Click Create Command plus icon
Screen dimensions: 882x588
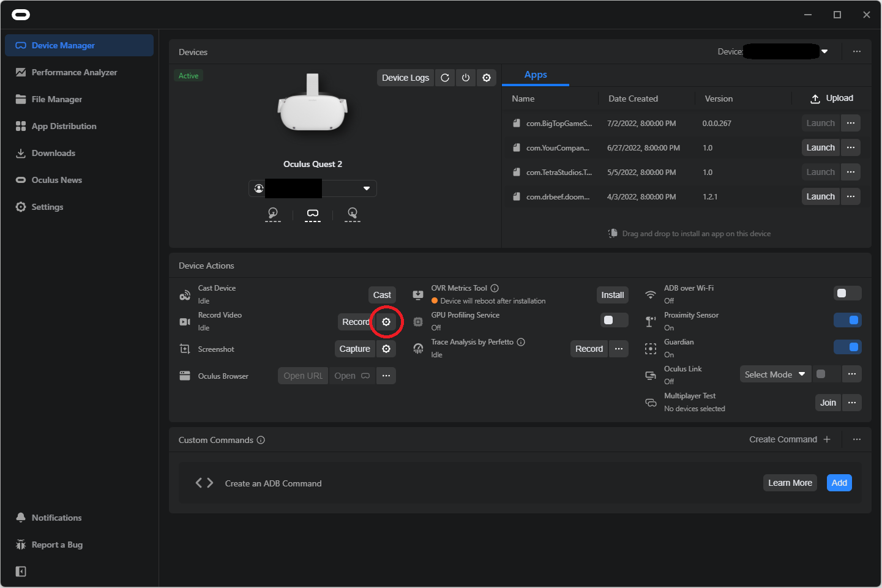point(827,439)
